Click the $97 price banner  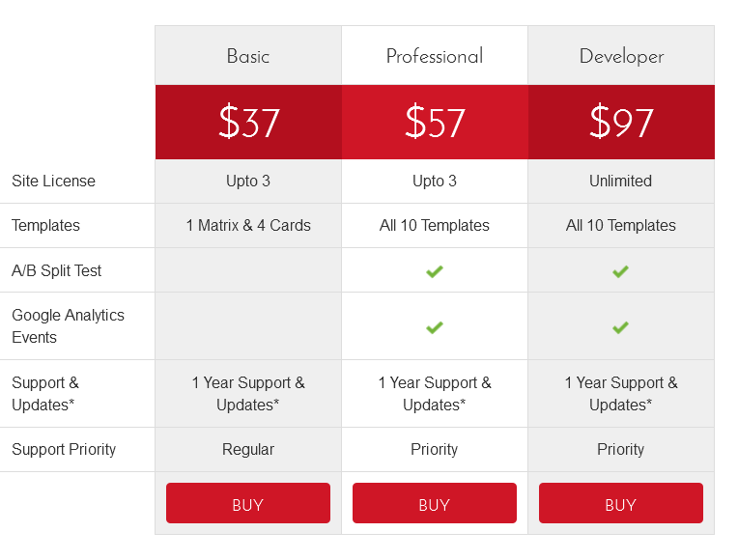click(621, 123)
